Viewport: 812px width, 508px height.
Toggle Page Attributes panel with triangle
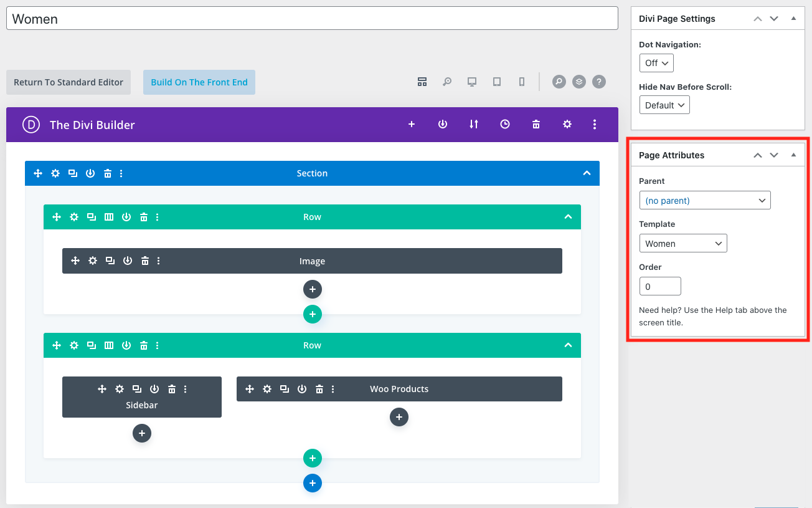(x=793, y=155)
